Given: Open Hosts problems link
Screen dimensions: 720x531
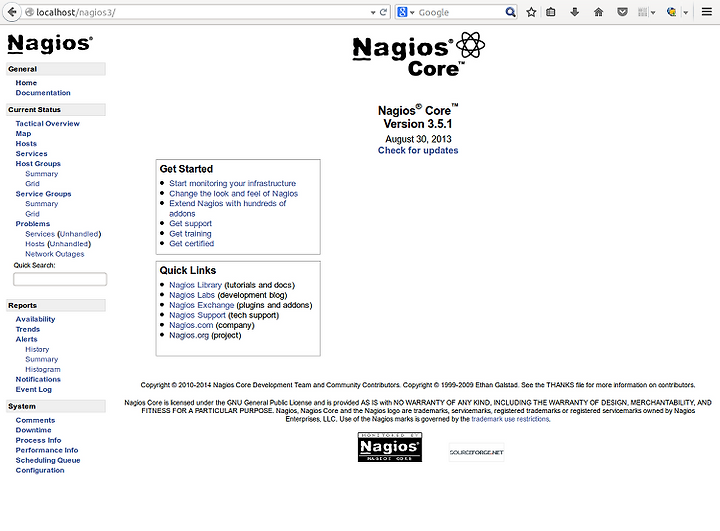Looking at the screenshot, I should click(x=35, y=244).
